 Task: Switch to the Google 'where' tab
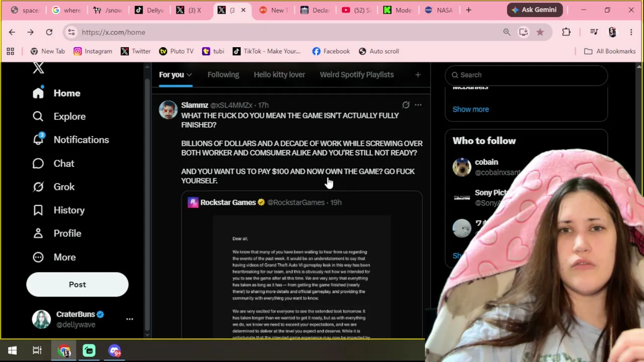click(x=67, y=10)
